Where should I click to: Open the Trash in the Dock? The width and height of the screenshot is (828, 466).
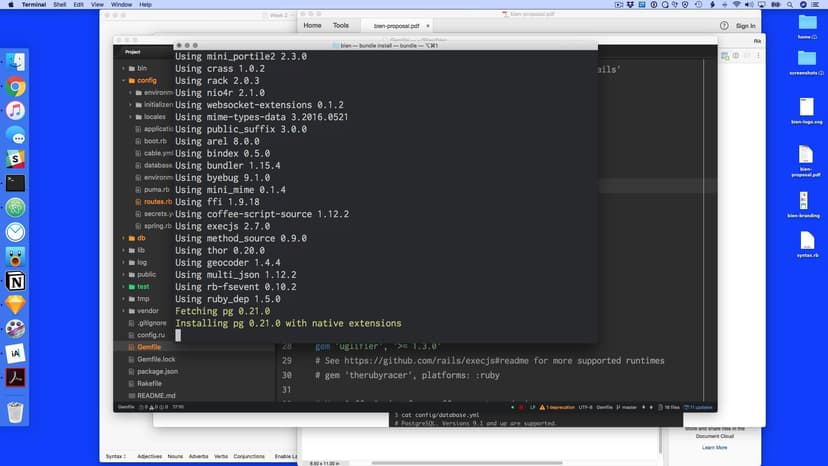click(16, 411)
